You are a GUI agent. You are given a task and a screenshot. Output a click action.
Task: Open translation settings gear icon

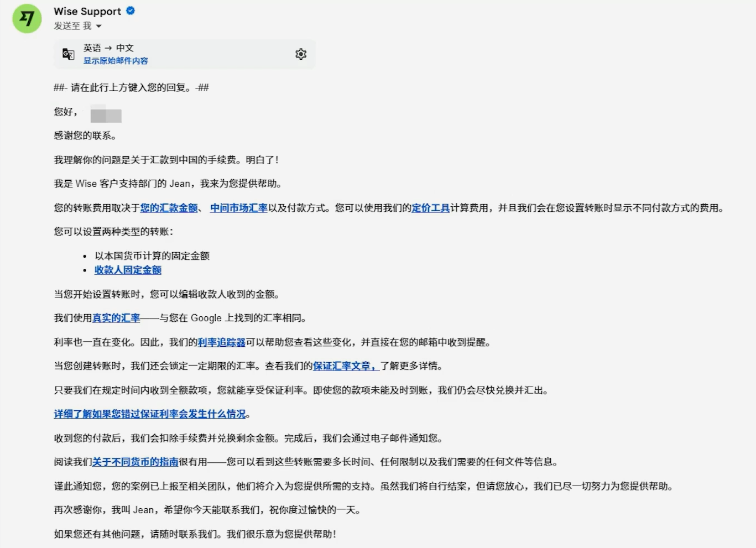coord(301,54)
